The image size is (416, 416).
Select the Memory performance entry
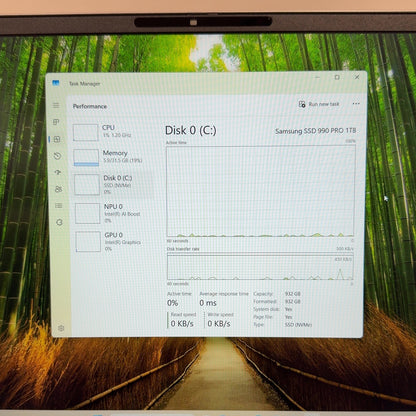coord(113,157)
